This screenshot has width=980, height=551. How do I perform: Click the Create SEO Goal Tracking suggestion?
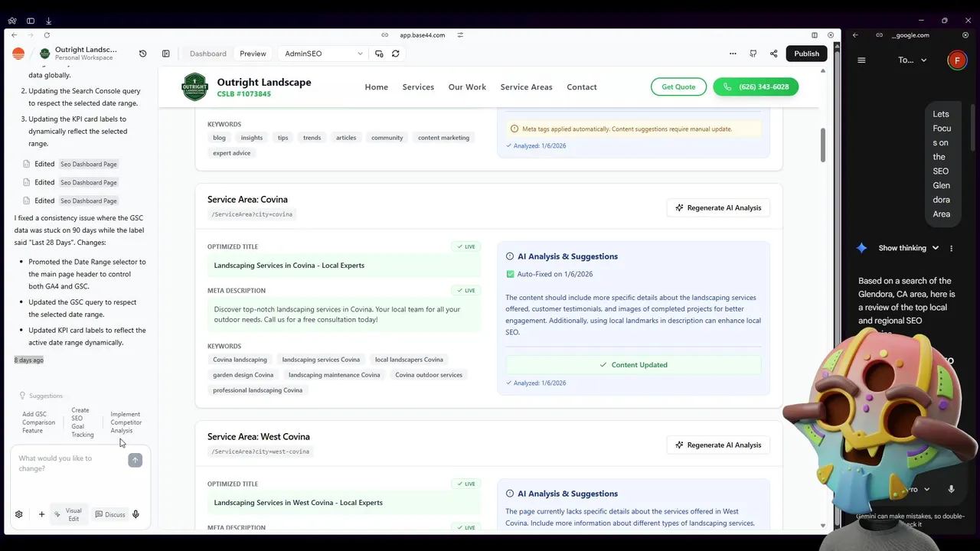click(x=83, y=422)
